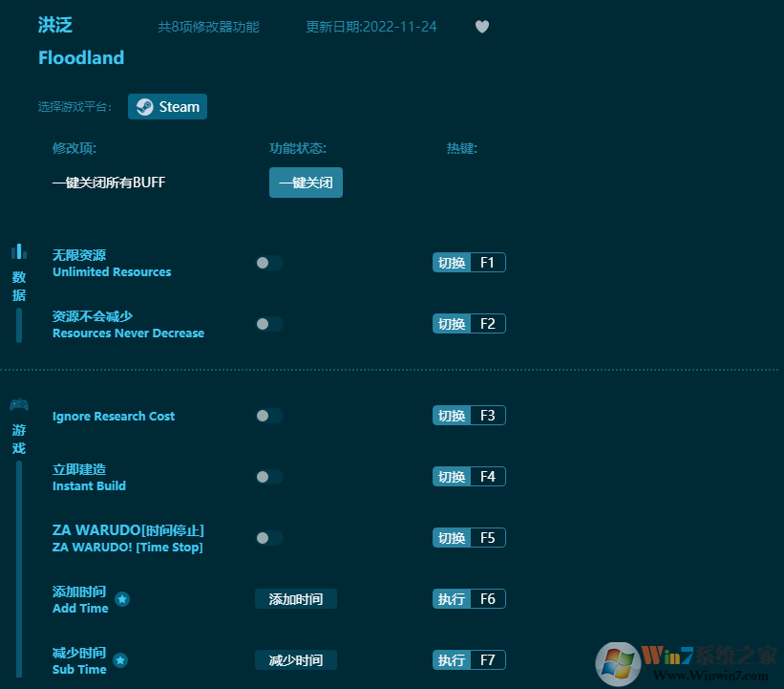
Task: Click the F5 hotkey field
Action: click(488, 538)
